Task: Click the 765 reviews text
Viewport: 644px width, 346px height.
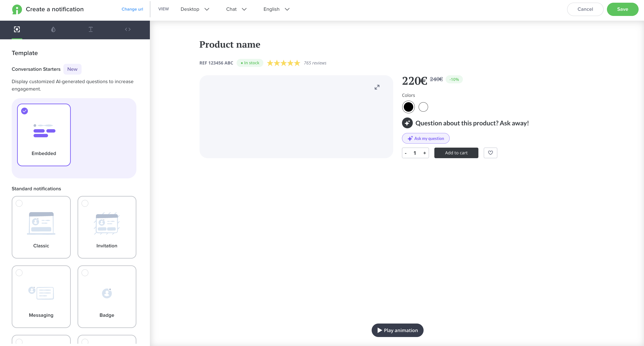Action: 315,63
